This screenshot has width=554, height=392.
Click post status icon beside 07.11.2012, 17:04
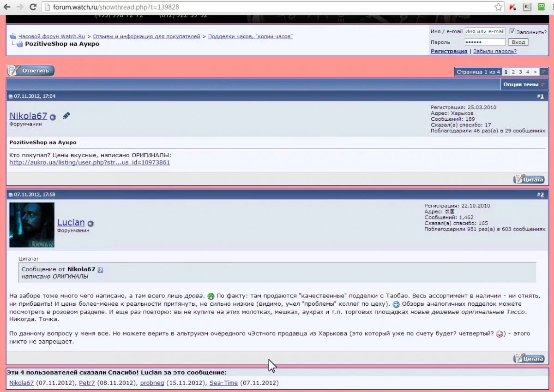[11, 96]
